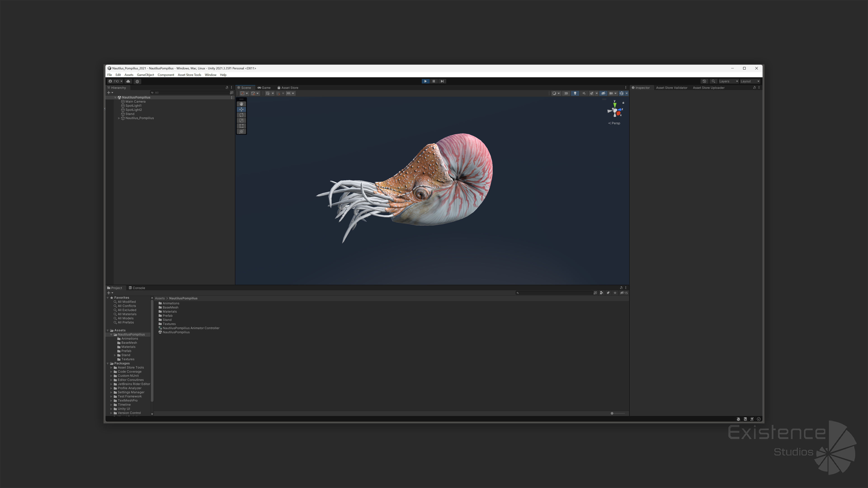Click the Pause button
Screen dimensions: 868x488
click(x=434, y=81)
